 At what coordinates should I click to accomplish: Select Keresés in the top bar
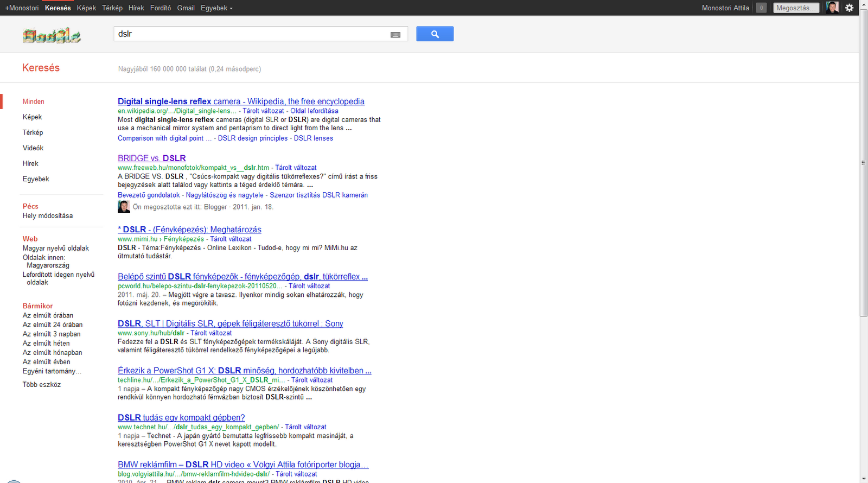[x=58, y=8]
